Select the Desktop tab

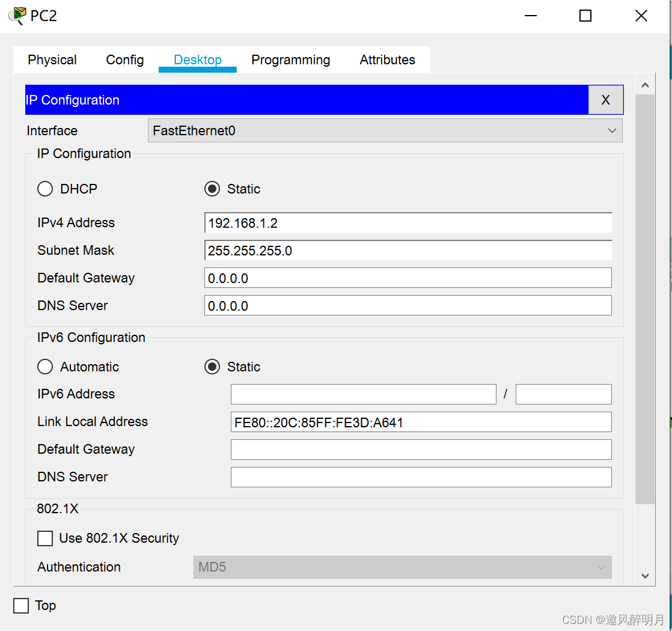(x=198, y=59)
